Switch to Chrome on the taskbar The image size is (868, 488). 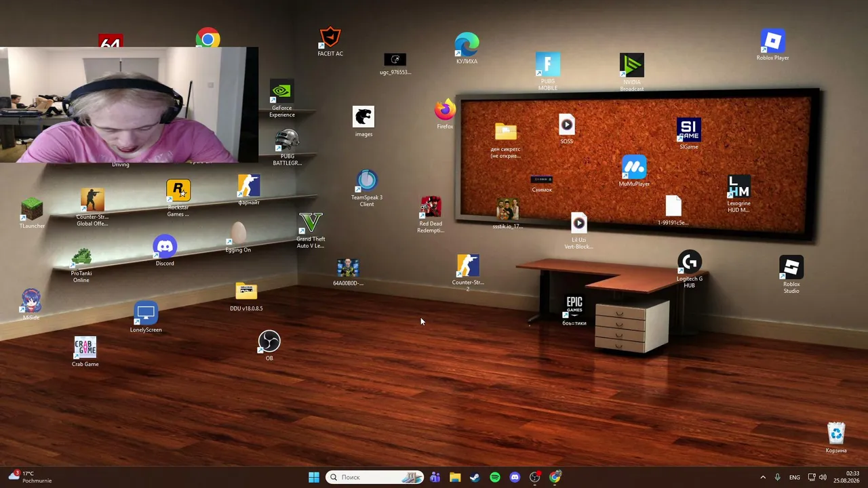555,477
